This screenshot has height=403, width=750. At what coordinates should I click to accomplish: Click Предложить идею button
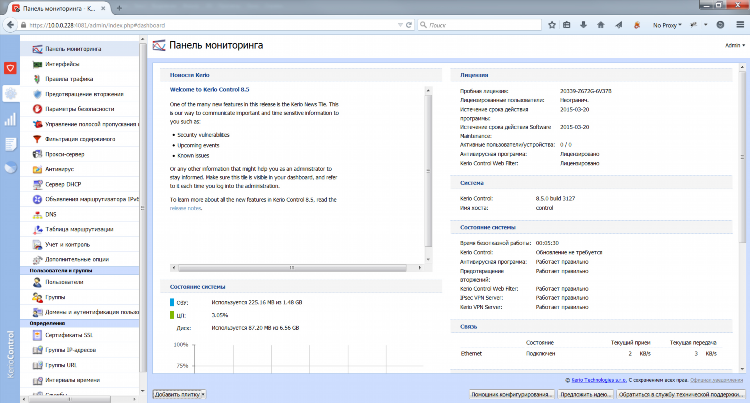pos(586,394)
